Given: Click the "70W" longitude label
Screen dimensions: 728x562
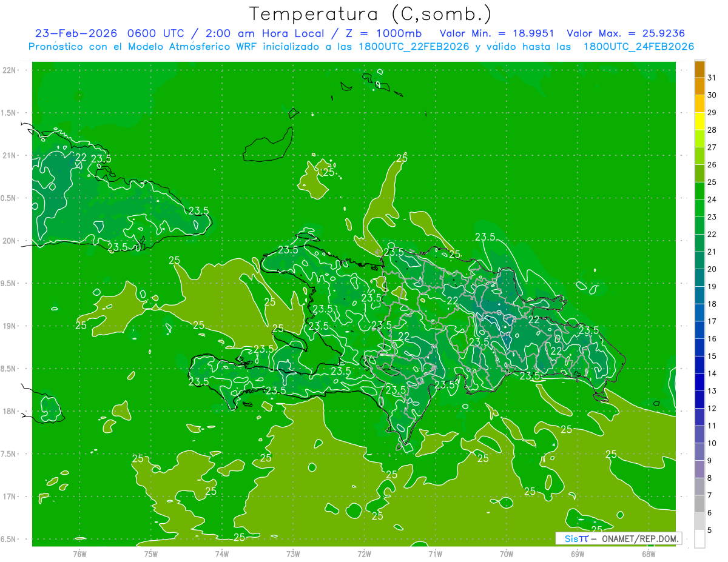Looking at the screenshot, I should coord(507,554).
